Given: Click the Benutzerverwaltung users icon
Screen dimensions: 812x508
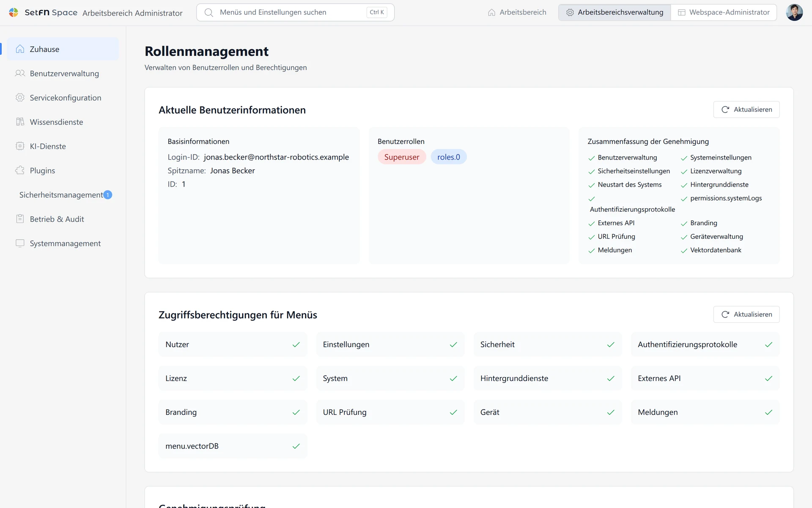Looking at the screenshot, I should pyautogui.click(x=20, y=73).
